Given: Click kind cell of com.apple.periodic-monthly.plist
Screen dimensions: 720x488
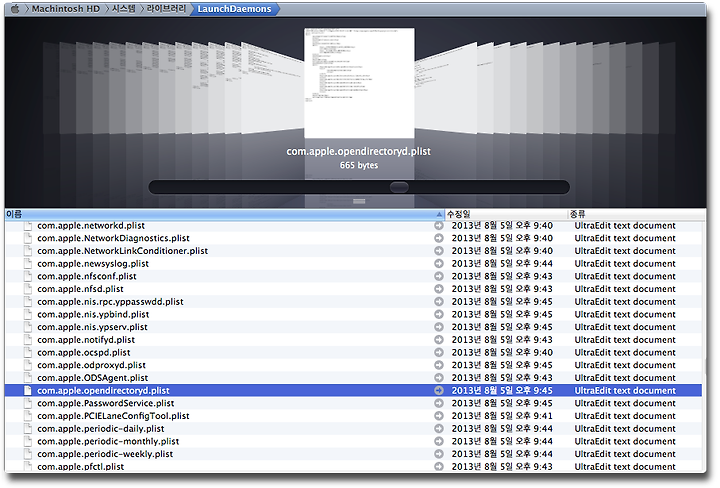Looking at the screenshot, I should [x=625, y=441].
